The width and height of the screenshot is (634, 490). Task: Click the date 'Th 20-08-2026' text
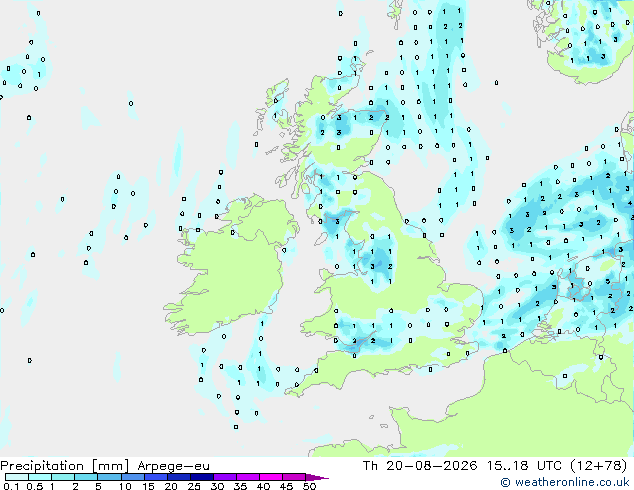(420, 465)
